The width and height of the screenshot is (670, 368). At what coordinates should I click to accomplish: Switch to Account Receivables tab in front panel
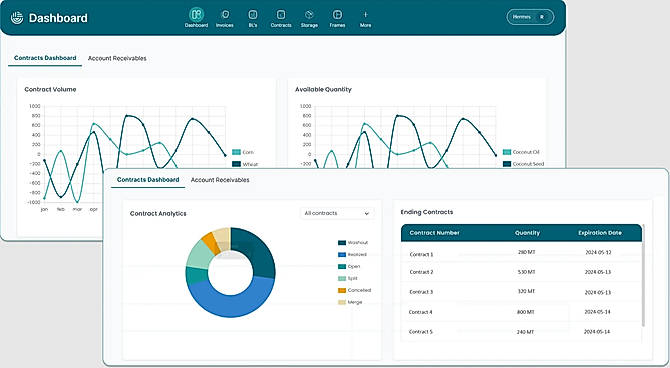click(220, 180)
